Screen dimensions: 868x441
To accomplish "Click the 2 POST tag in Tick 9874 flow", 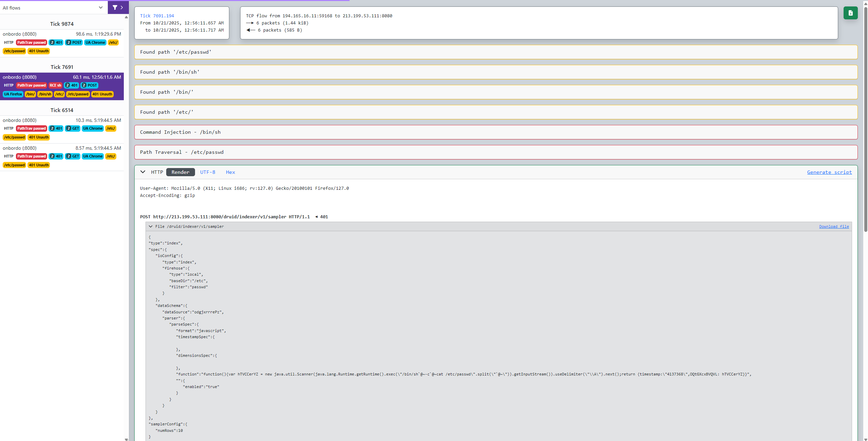I will (x=74, y=43).
